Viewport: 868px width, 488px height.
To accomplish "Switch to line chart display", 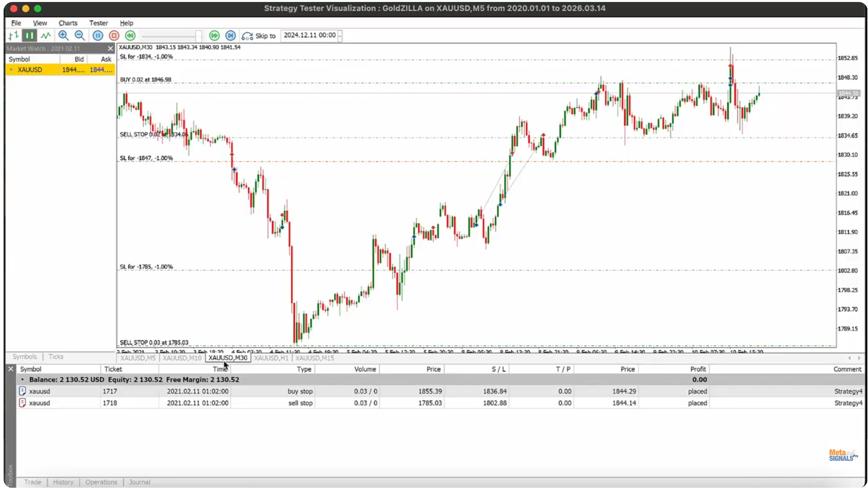I will coord(46,35).
